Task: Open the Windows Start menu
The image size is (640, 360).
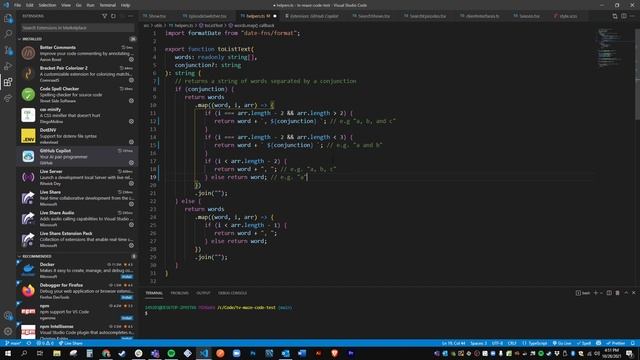Action: coord(8,353)
